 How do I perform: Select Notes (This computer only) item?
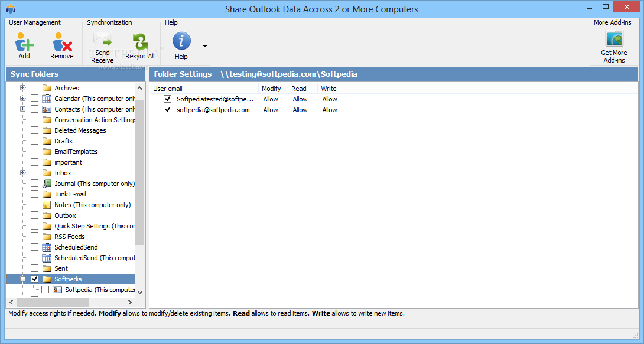92,205
